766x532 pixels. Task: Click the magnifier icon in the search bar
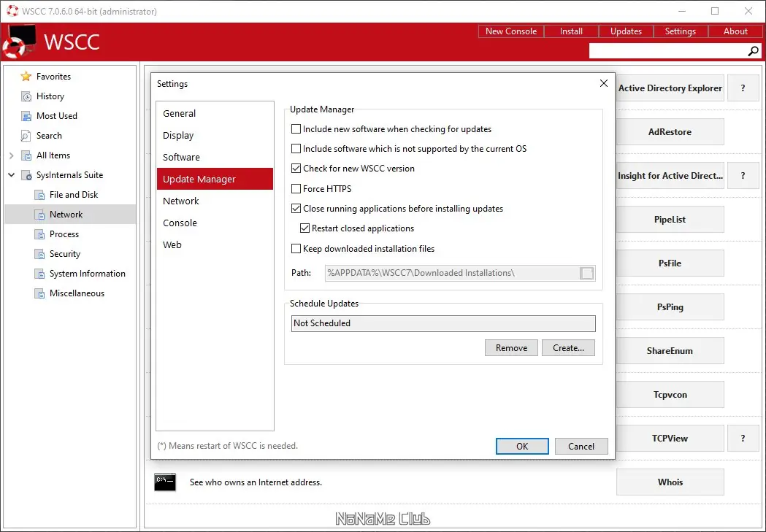(x=752, y=51)
